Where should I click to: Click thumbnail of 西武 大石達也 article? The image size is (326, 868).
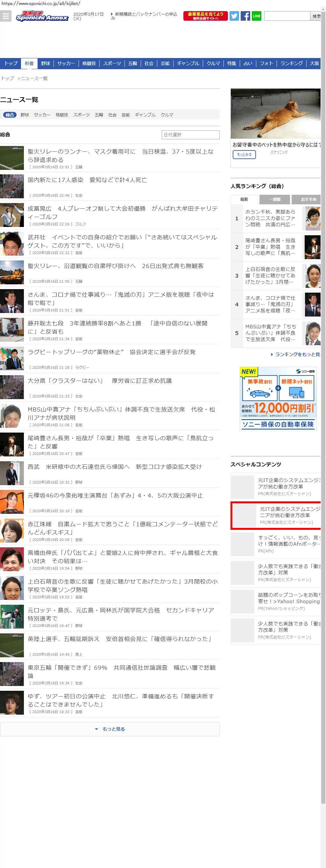12,473
